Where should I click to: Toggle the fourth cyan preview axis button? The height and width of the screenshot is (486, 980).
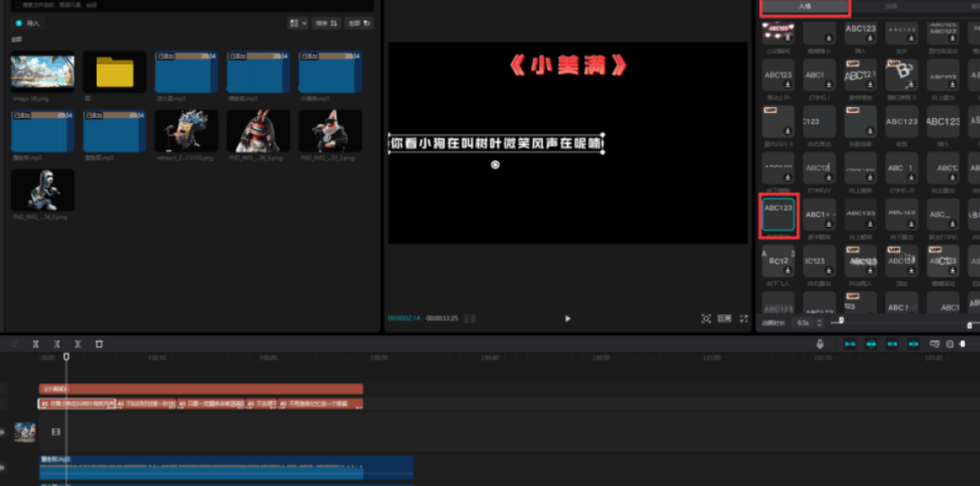tap(913, 343)
